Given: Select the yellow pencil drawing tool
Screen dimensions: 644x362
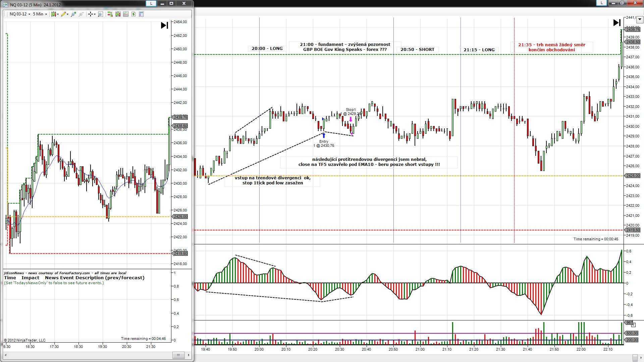Looking at the screenshot, I should pyautogui.click(x=63, y=14).
